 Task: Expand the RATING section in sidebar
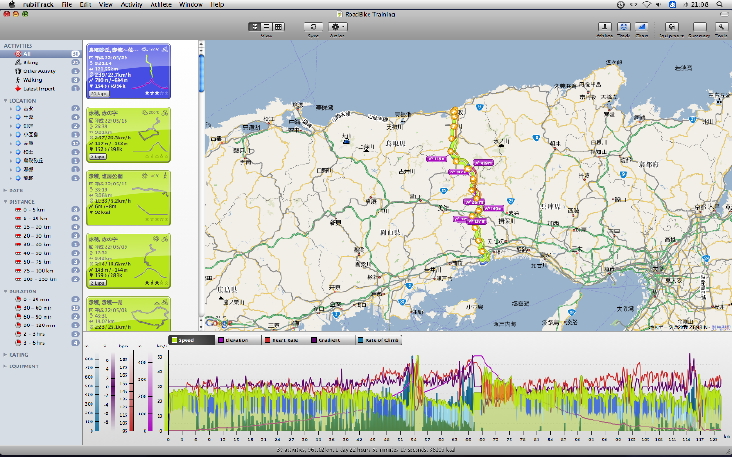[6, 354]
